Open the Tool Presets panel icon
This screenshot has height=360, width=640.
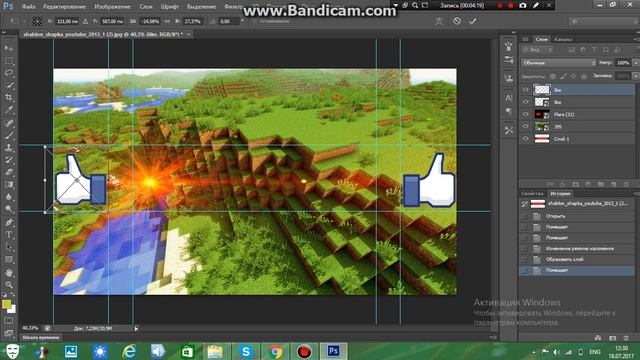click(x=509, y=131)
